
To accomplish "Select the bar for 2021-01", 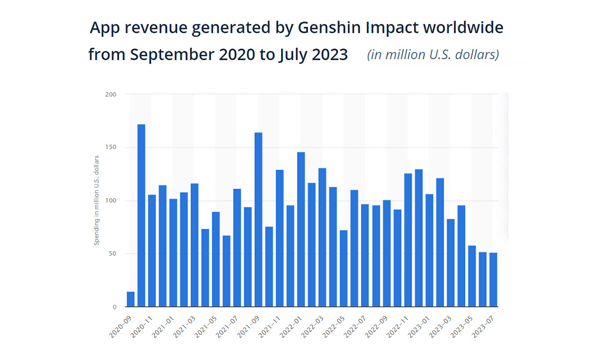I will pyautogui.click(x=173, y=253).
